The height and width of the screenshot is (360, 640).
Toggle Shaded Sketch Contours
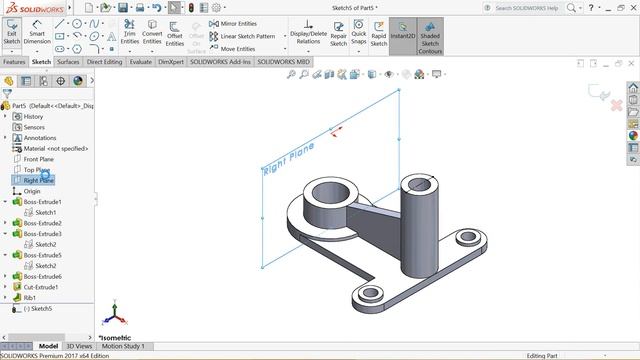[430, 36]
